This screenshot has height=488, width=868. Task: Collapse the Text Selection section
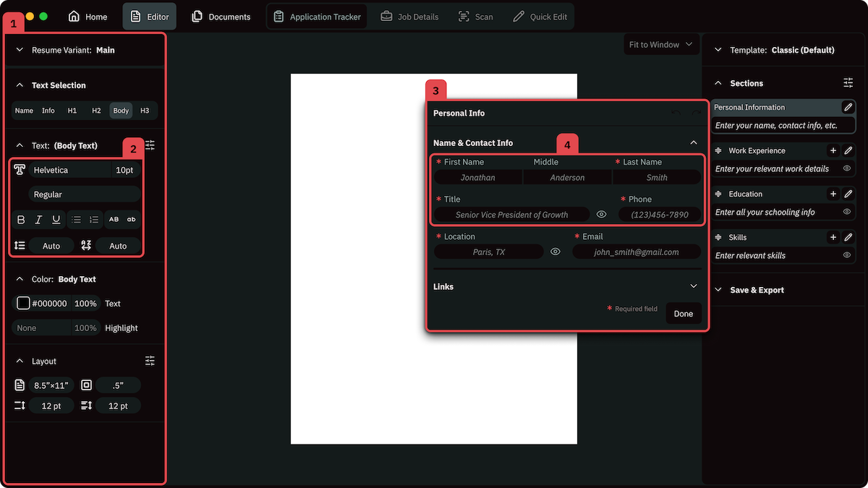[x=20, y=85]
